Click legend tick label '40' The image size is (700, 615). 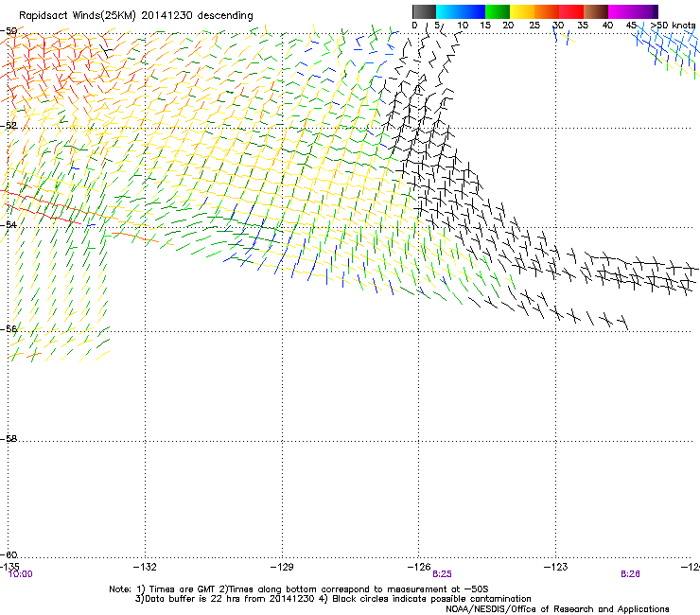pyautogui.click(x=607, y=26)
